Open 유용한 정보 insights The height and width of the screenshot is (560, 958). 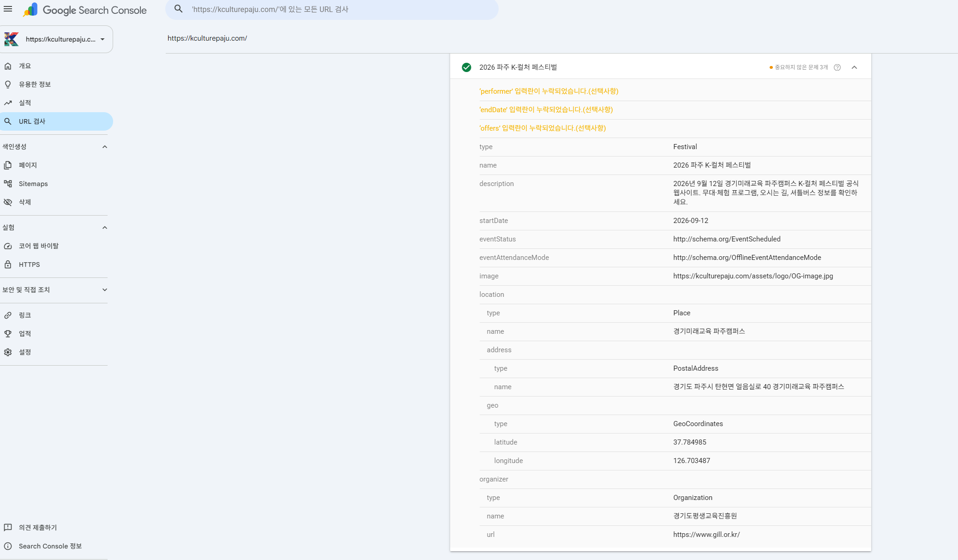pyautogui.click(x=56, y=84)
